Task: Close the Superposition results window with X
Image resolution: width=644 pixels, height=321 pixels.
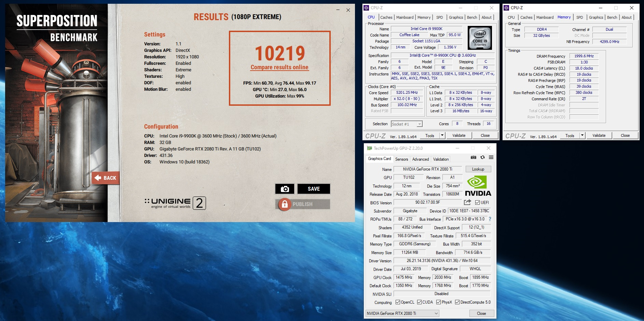Action: (348, 10)
